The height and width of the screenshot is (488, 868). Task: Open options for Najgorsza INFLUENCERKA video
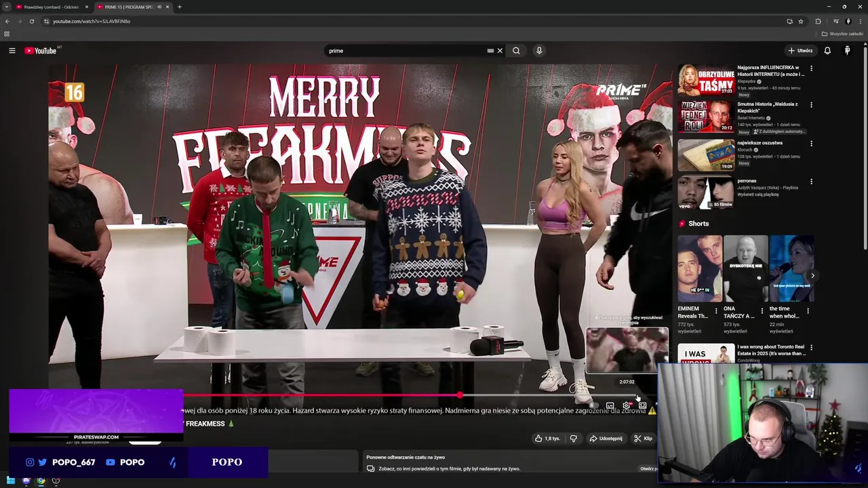coord(811,68)
